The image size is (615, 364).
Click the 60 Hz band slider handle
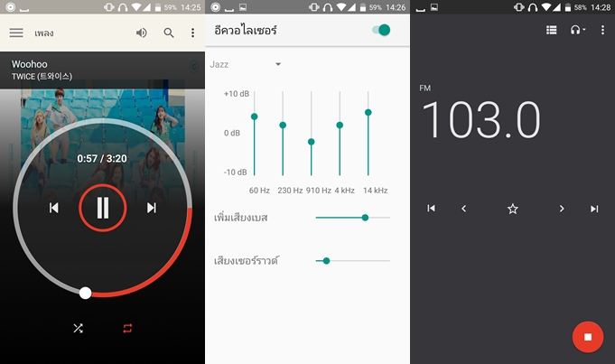[255, 117]
